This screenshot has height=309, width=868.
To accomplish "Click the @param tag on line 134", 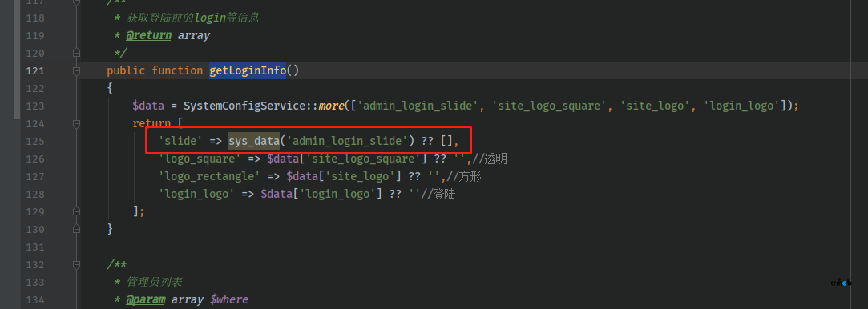I will pos(144,299).
